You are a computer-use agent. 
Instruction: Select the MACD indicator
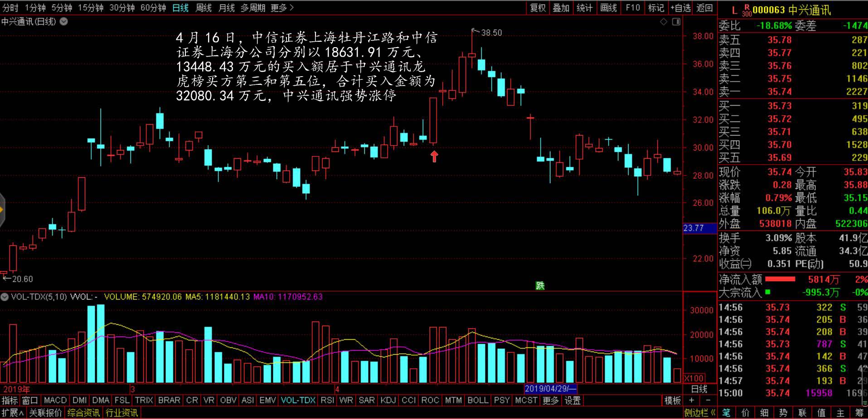[55, 400]
